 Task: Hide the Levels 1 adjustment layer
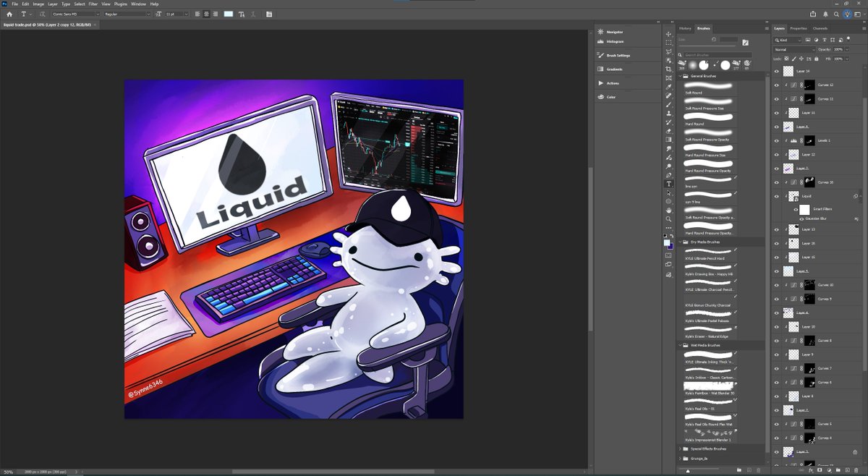776,140
